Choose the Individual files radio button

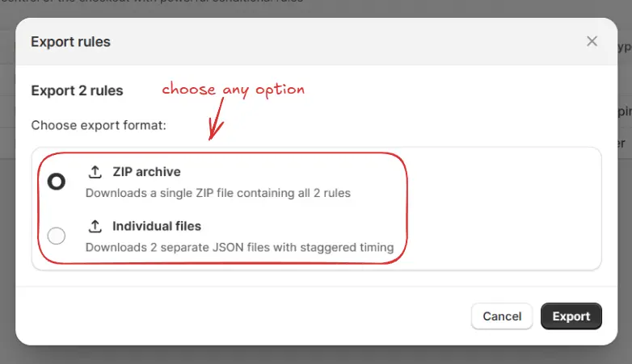click(x=57, y=236)
